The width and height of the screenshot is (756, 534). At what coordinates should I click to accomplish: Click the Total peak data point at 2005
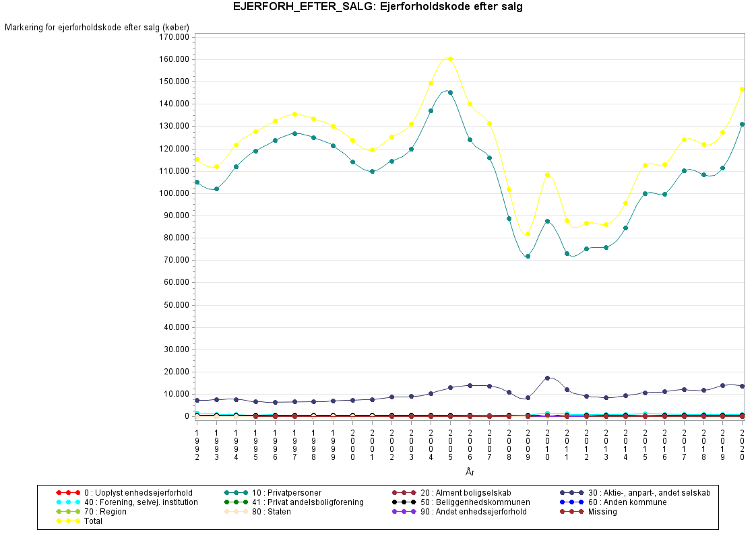pyautogui.click(x=450, y=59)
